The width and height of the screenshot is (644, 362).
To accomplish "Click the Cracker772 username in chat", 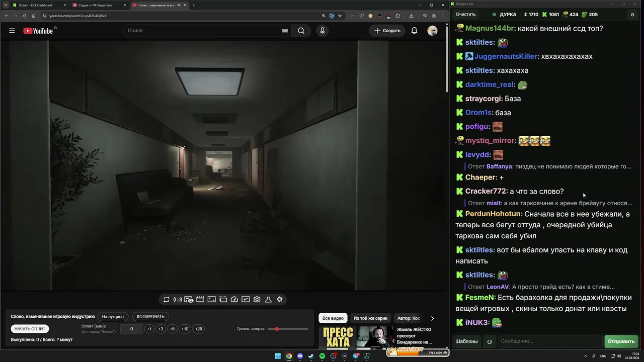I will (x=486, y=192).
